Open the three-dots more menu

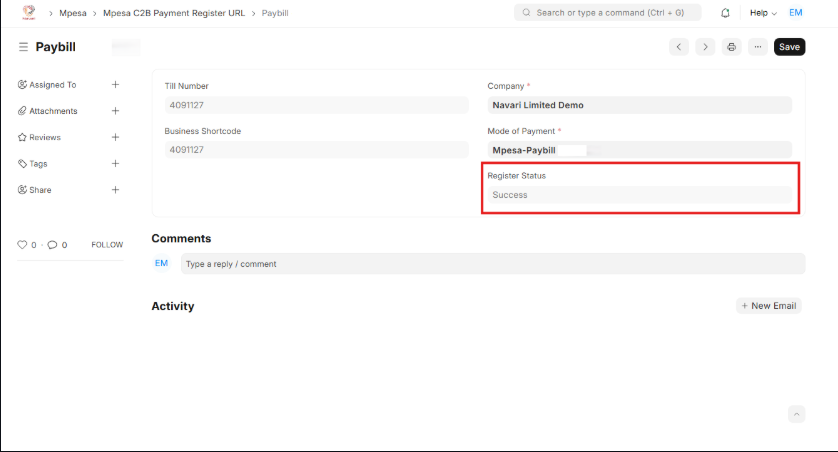[x=758, y=47]
